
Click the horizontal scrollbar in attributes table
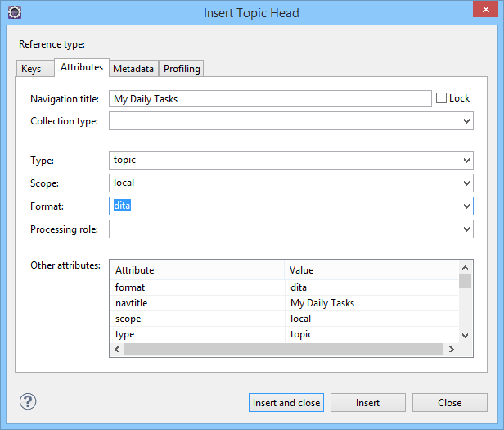click(x=282, y=350)
